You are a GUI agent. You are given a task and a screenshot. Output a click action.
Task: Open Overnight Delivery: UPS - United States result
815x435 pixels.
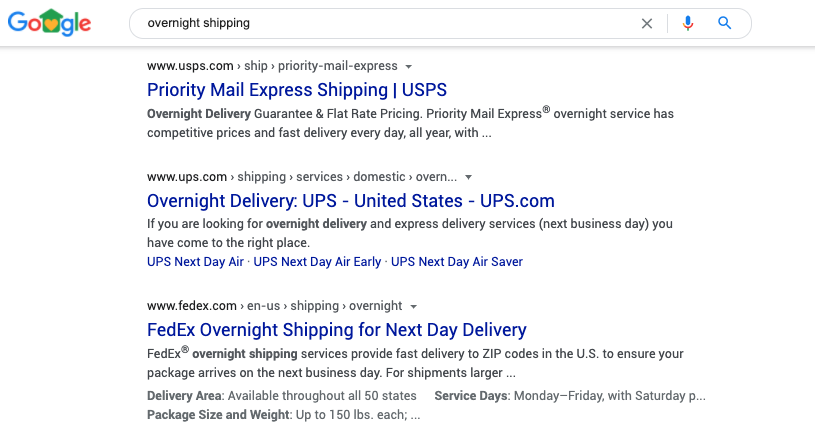tap(351, 201)
